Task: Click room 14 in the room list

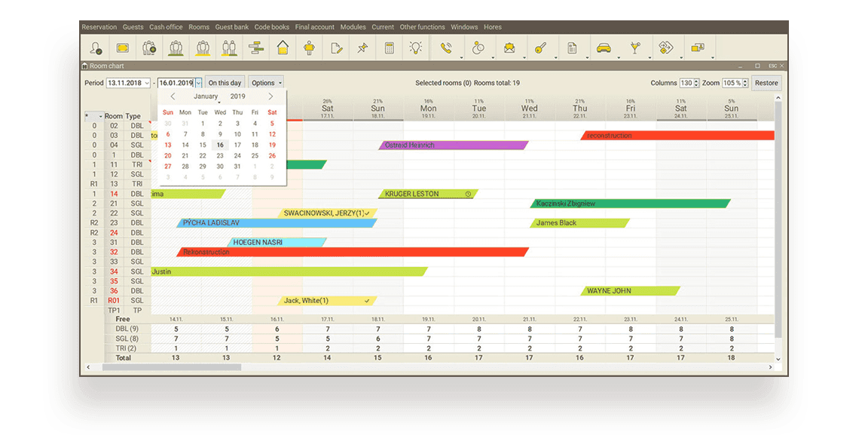Action: coord(114,194)
